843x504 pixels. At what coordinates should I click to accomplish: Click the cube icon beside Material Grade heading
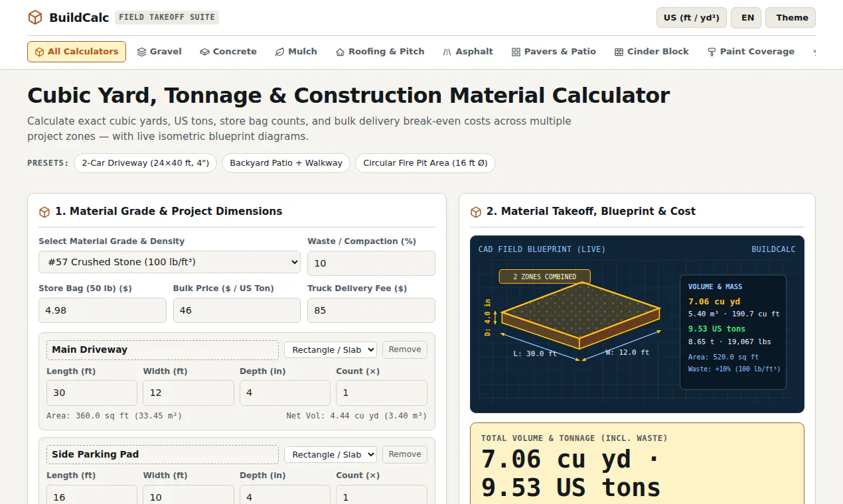click(x=44, y=212)
